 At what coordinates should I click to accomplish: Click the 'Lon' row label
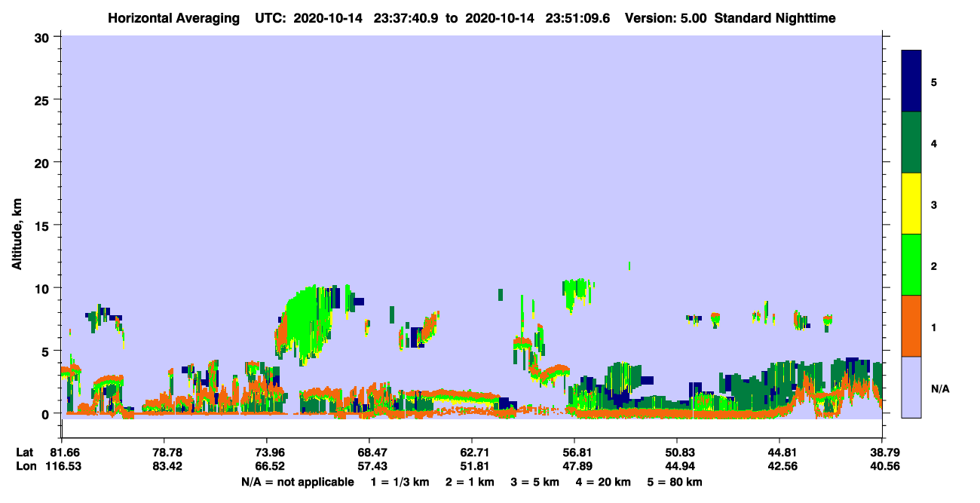click(x=25, y=466)
